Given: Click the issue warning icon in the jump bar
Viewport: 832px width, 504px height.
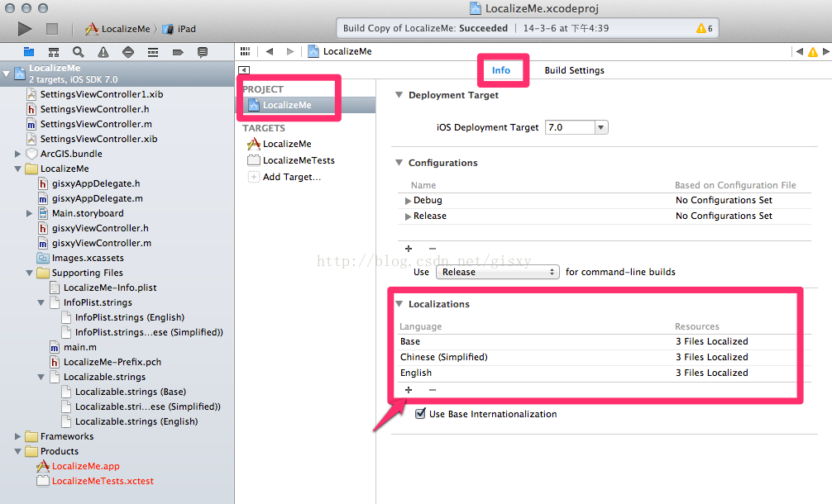Looking at the screenshot, I should 812,52.
